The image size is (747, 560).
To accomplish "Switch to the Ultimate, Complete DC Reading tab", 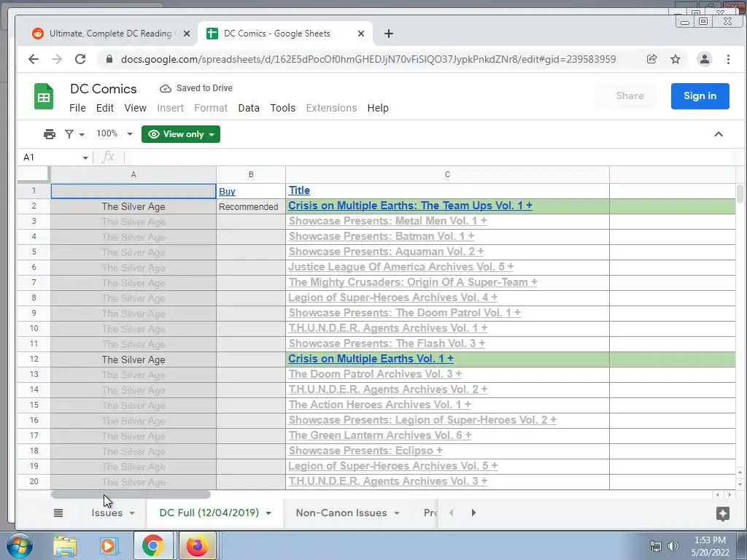I will (109, 34).
